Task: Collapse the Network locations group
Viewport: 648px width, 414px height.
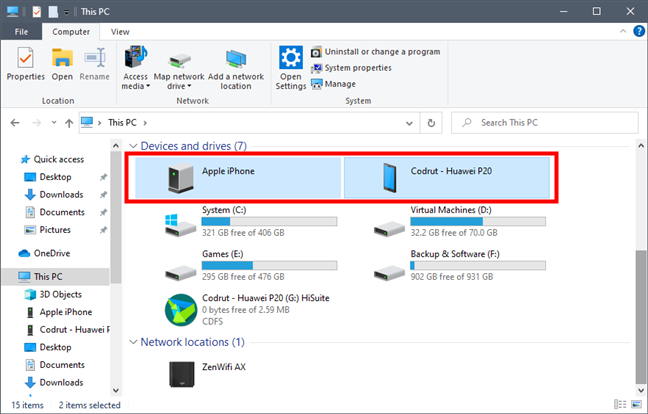Action: click(132, 342)
